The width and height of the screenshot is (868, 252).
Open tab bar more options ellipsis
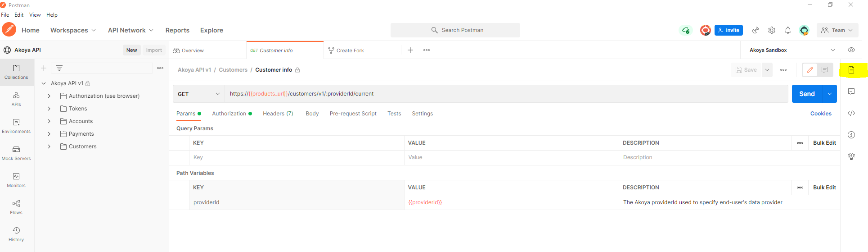427,50
